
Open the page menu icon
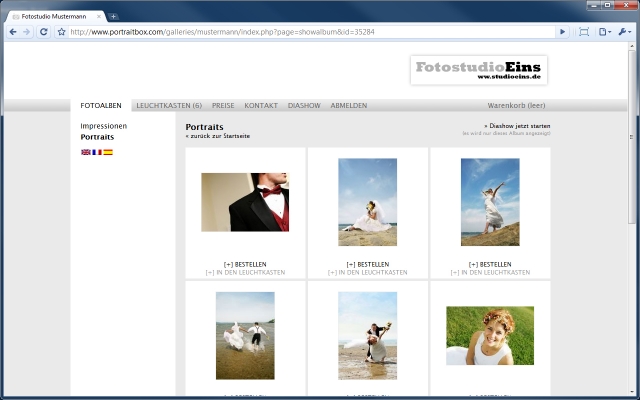coord(605,32)
